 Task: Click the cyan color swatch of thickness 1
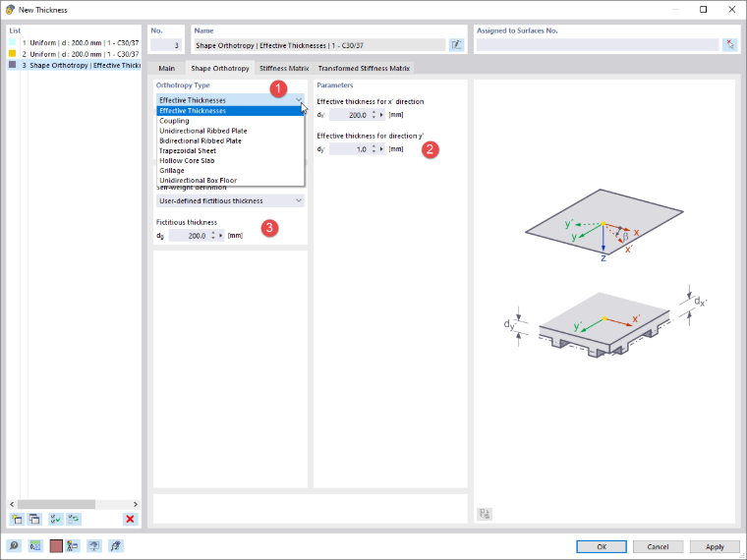pyautogui.click(x=13, y=42)
